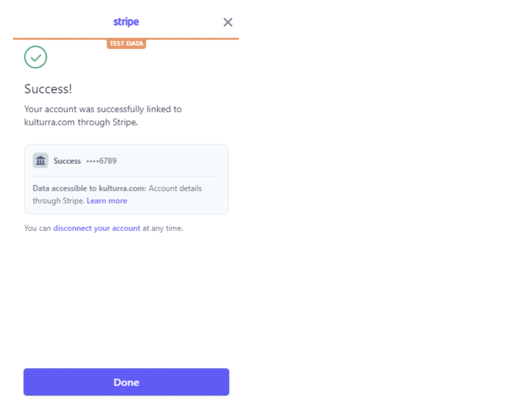Open the Learn more link

107,201
